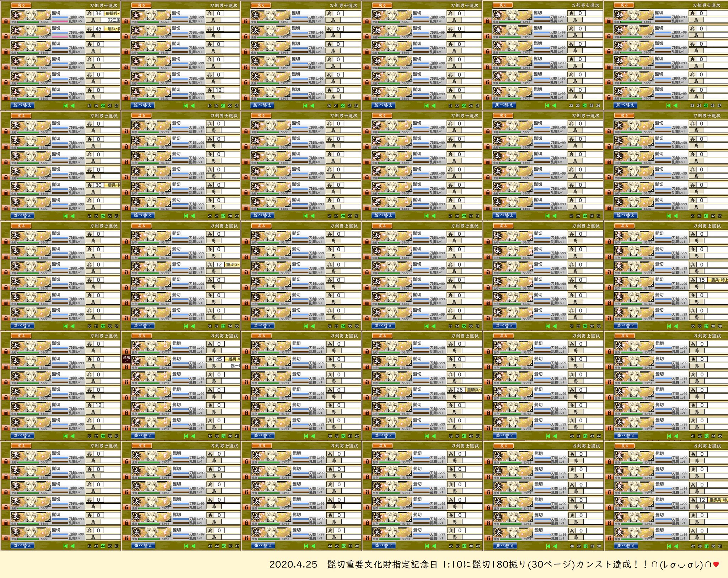
Task: Open 並べ替え sort options in page 49 panel
Action: (626, 546)
